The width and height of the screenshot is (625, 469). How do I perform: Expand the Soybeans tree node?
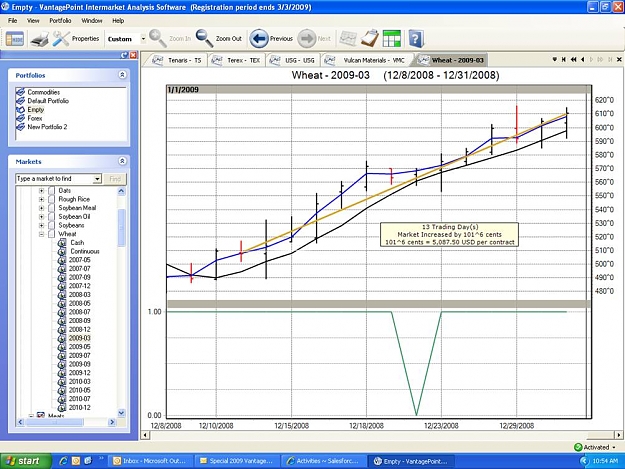(x=41, y=226)
